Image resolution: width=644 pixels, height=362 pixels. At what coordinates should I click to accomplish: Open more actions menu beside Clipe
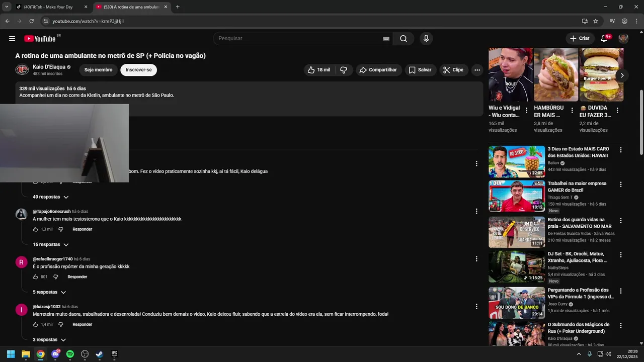point(477,70)
